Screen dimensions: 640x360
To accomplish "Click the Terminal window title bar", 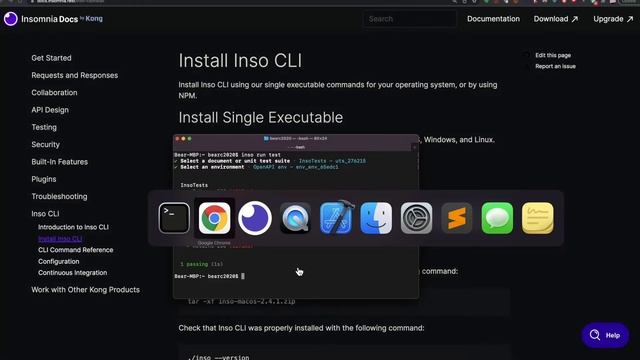I will 296,138.
